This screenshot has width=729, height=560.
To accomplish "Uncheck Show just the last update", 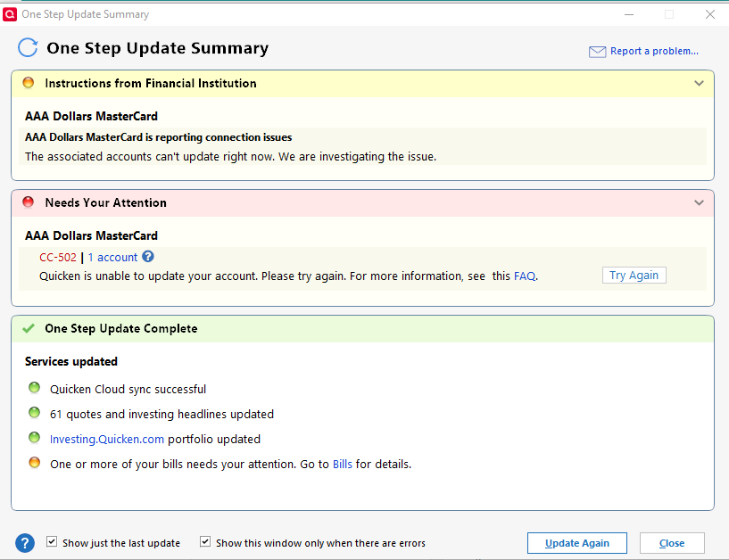I will pyautogui.click(x=52, y=542).
